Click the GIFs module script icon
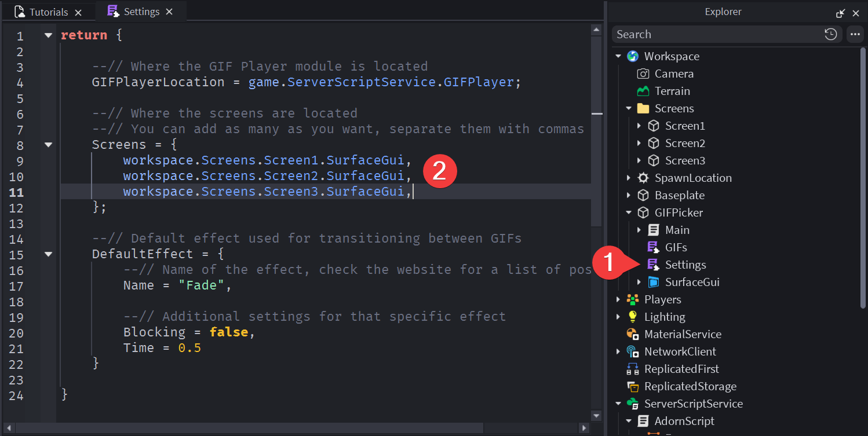Image resolution: width=868 pixels, height=436 pixels. point(653,247)
